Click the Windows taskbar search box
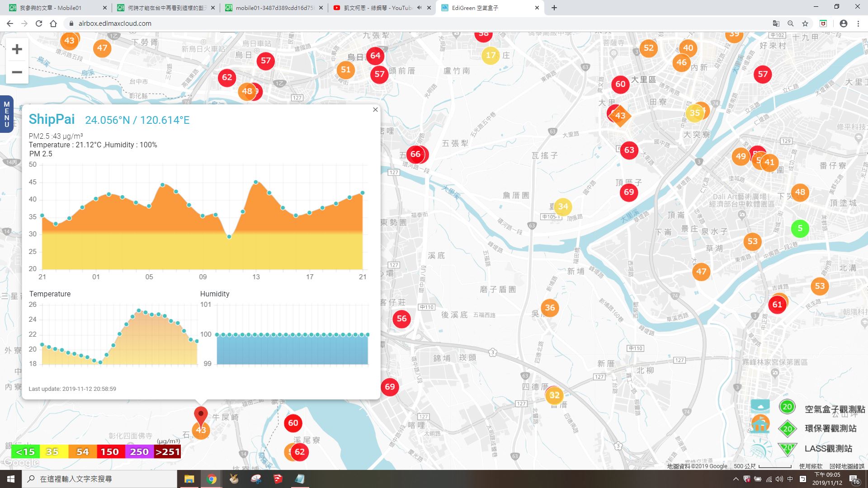The height and width of the screenshot is (488, 868). [x=99, y=479]
